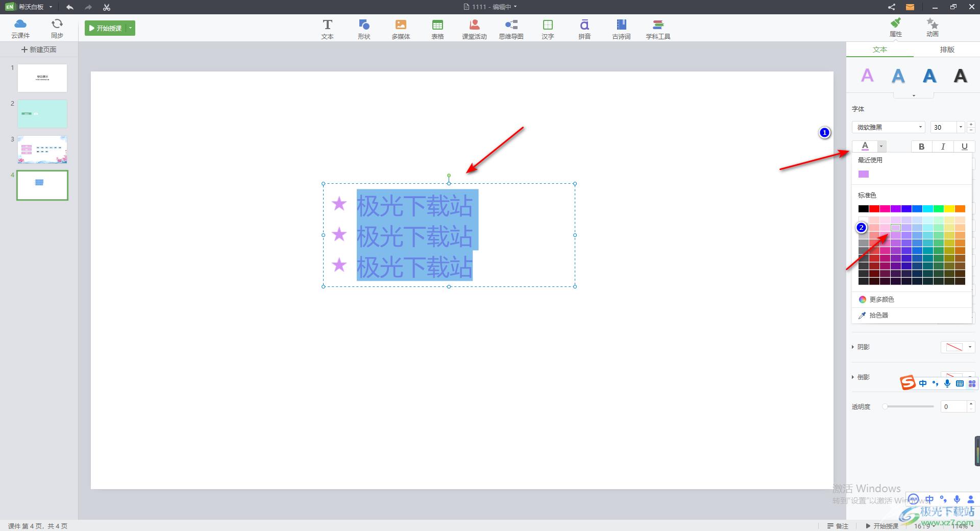Open 学科工具 subject tools
This screenshot has height=531, width=980.
click(x=658, y=29)
